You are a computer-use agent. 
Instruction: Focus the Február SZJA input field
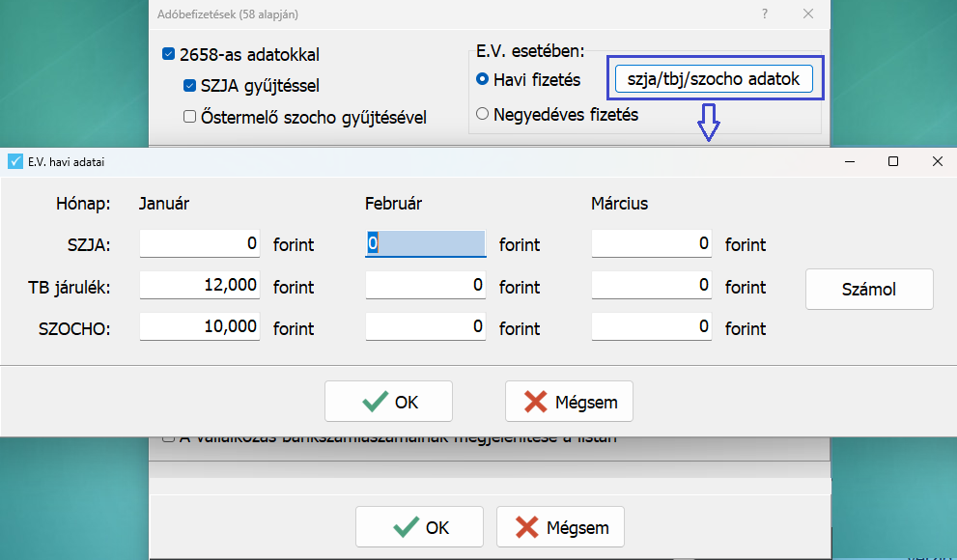[425, 244]
